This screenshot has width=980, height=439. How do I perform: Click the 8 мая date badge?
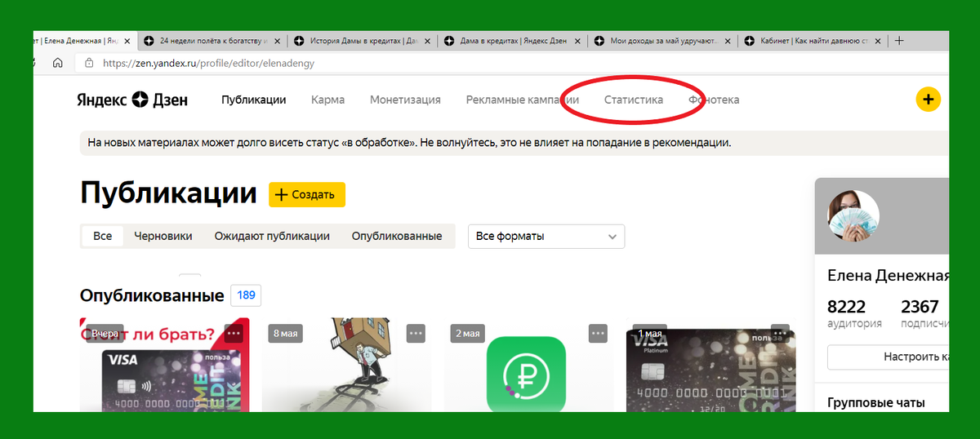coord(286,334)
